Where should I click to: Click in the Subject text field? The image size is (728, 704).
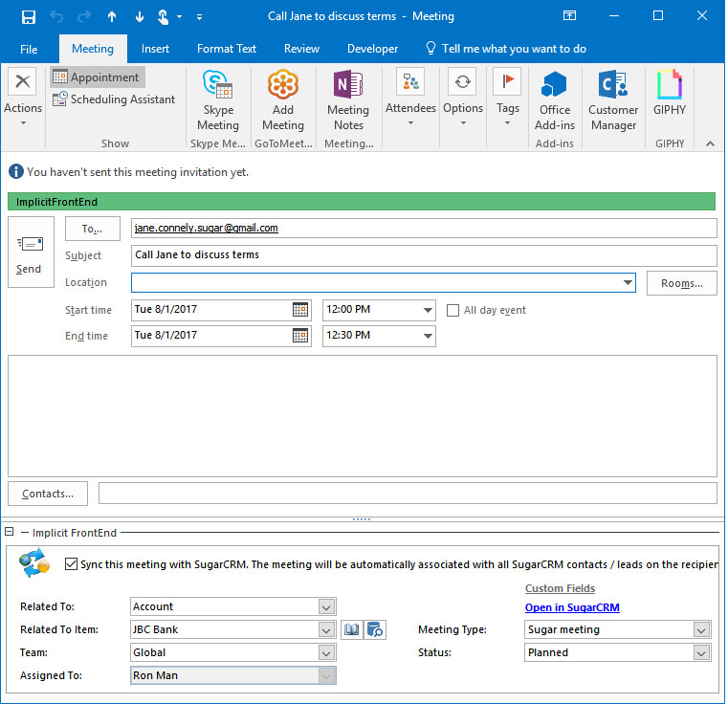point(424,255)
